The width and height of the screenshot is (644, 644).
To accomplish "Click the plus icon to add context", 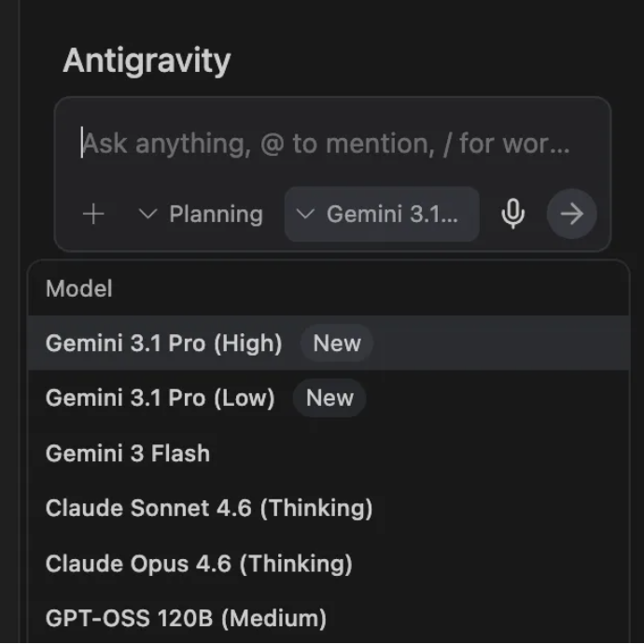I will click(x=93, y=215).
